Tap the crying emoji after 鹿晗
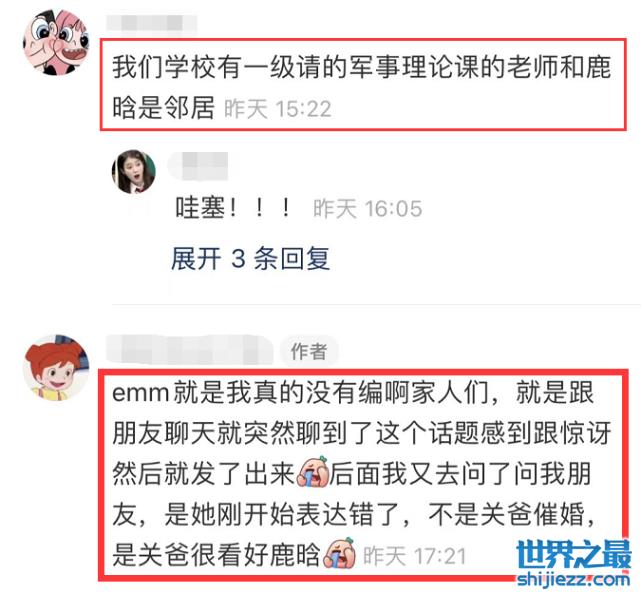 pos(339,553)
